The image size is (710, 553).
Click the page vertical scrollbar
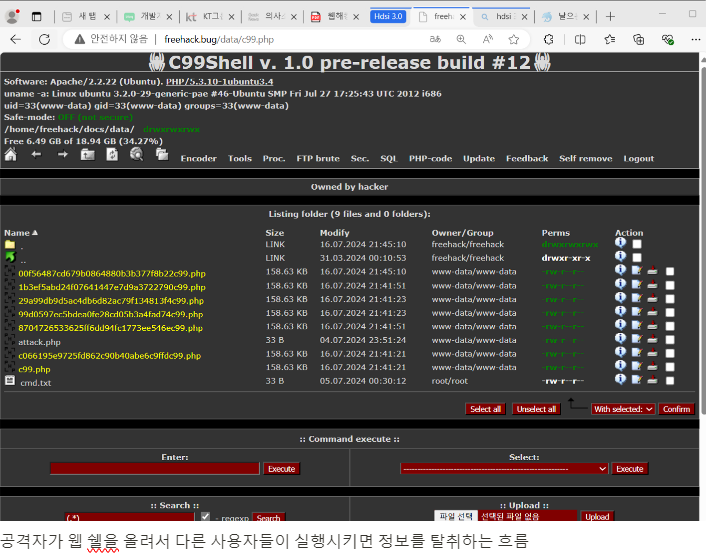pos(703,240)
